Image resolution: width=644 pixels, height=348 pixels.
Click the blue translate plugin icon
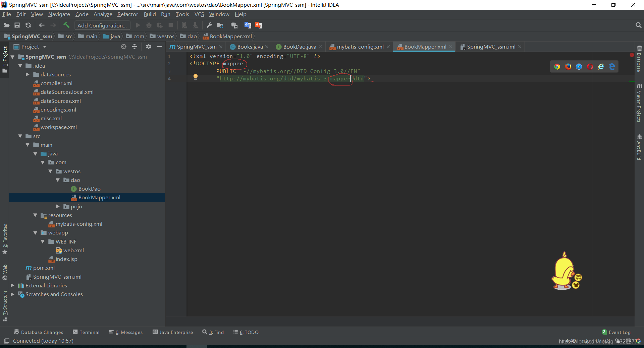pyautogui.click(x=248, y=25)
